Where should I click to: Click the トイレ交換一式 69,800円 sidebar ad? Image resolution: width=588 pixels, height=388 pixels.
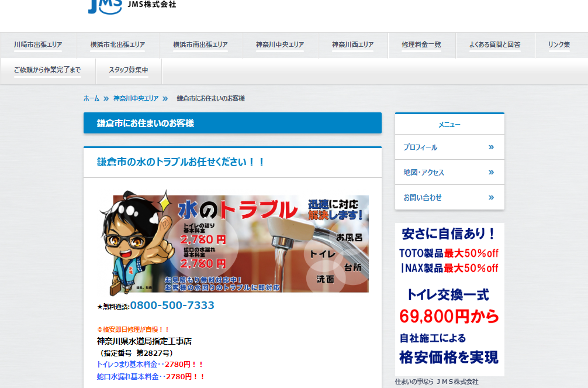(449, 299)
